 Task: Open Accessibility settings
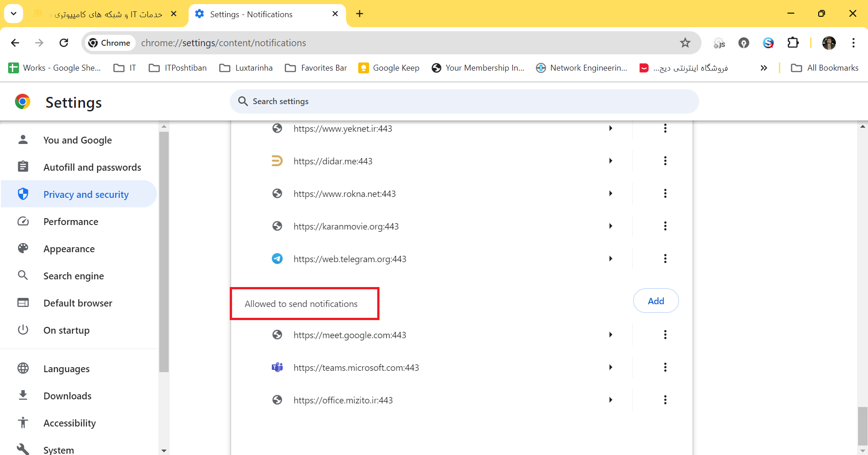[79, 423]
